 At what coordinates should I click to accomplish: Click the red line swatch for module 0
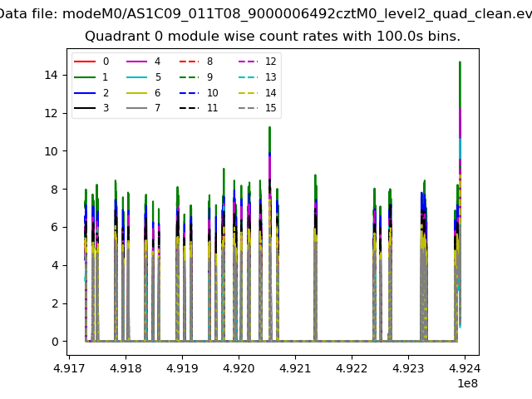tap(86, 62)
